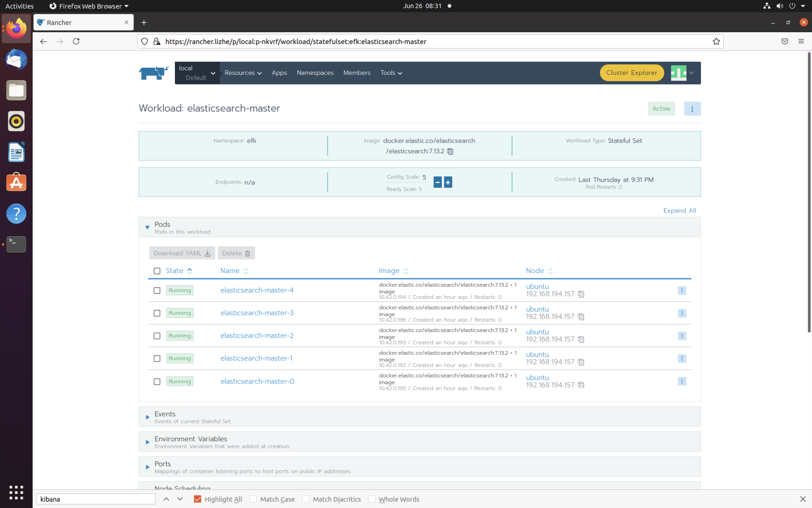Uncheck Highlight All in find bar
Viewport: 812px width, 508px height.
pyautogui.click(x=197, y=499)
